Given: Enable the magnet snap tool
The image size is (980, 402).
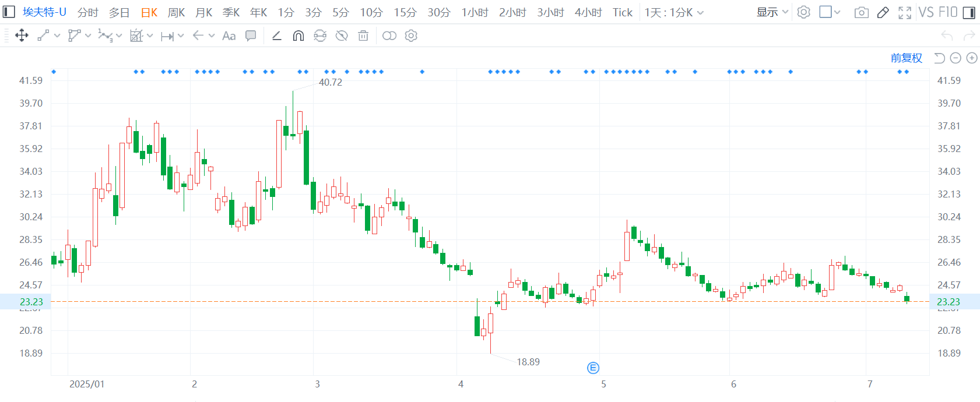Looking at the screenshot, I should pos(298,36).
